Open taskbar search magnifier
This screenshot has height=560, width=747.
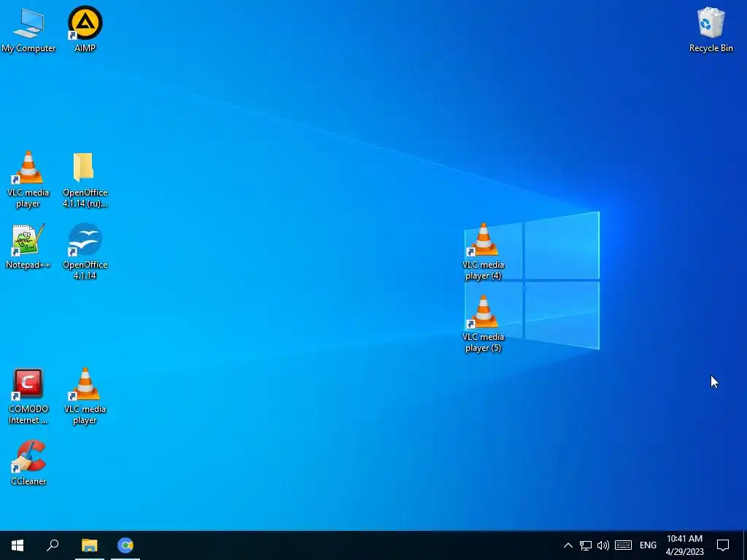53,545
